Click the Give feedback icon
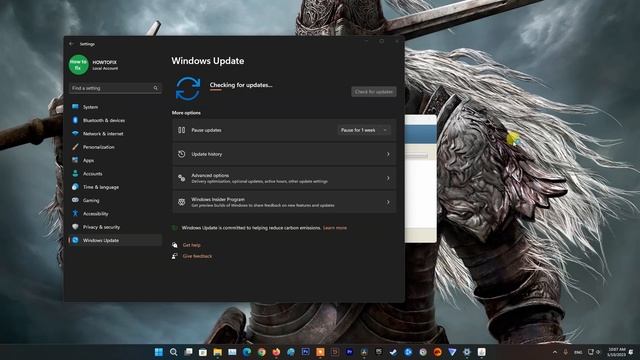 (175, 256)
